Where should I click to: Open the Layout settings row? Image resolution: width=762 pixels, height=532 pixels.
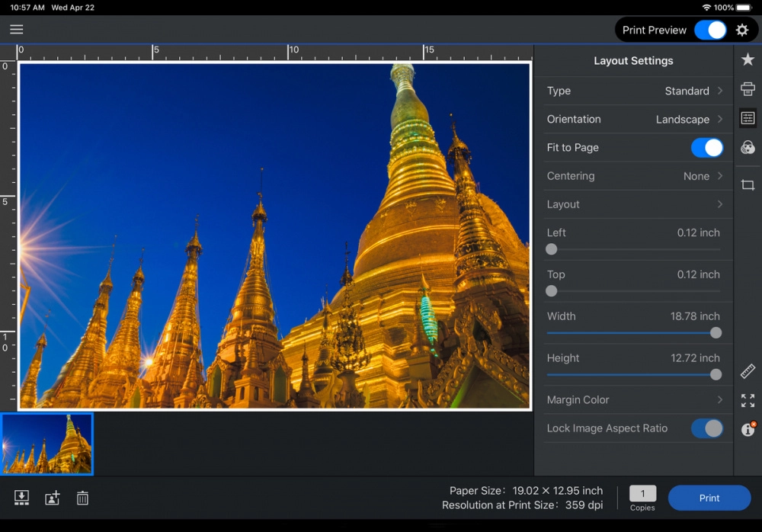[x=633, y=204]
